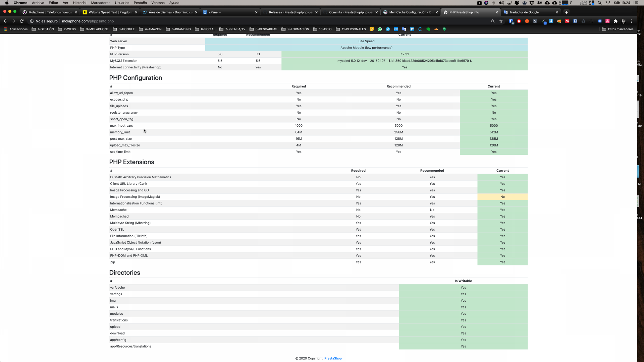Open the Historial menu
The image size is (644, 362).
pos(79,3)
